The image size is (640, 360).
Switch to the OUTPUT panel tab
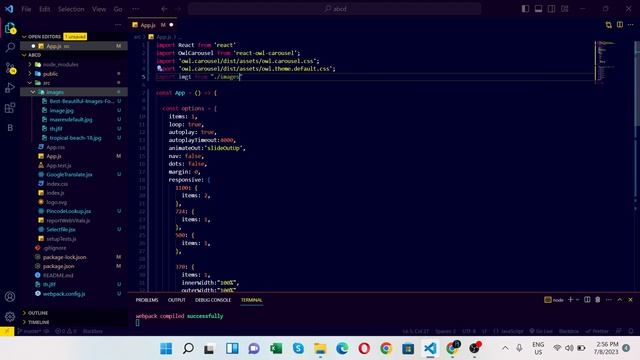click(177, 300)
